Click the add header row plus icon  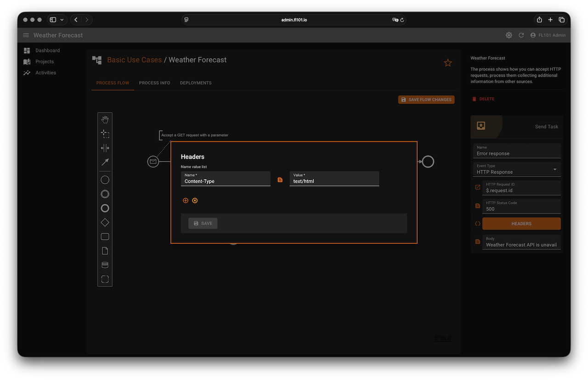tap(186, 201)
